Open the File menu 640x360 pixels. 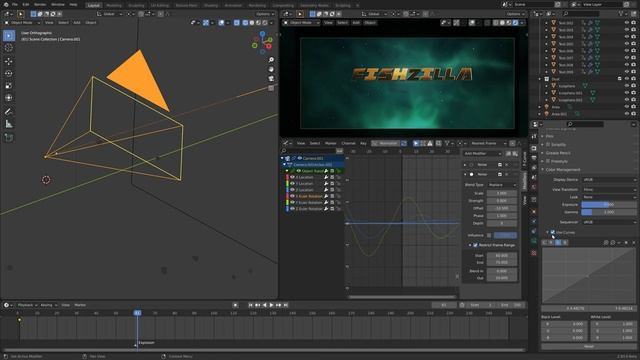tap(15, 4)
